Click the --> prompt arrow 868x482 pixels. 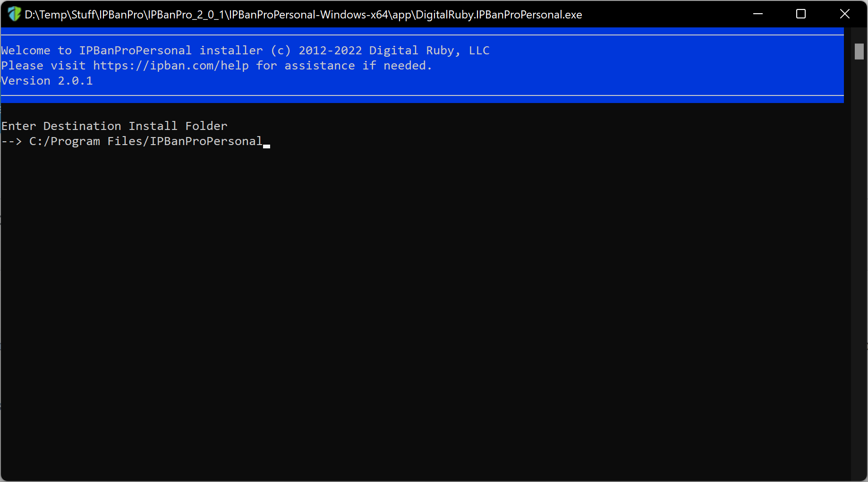click(x=11, y=141)
